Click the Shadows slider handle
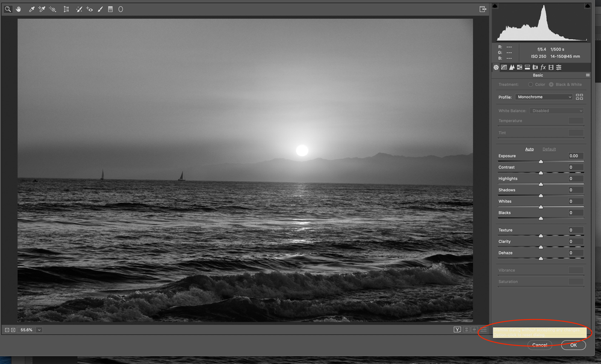The width and height of the screenshot is (601, 364). 541,196
